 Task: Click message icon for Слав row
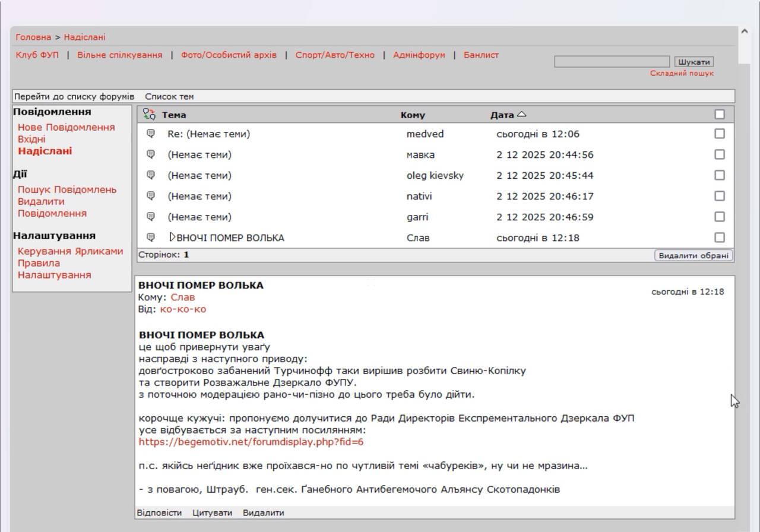[x=151, y=237]
